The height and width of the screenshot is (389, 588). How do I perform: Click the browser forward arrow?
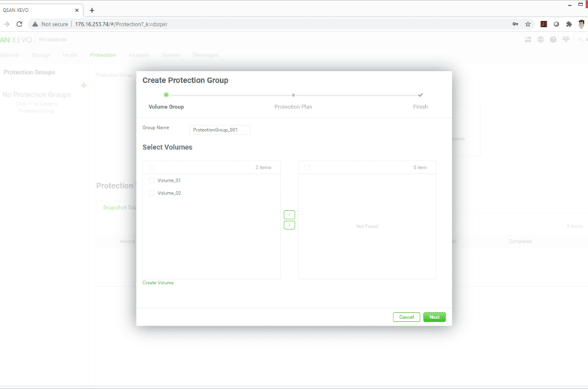(x=6, y=24)
